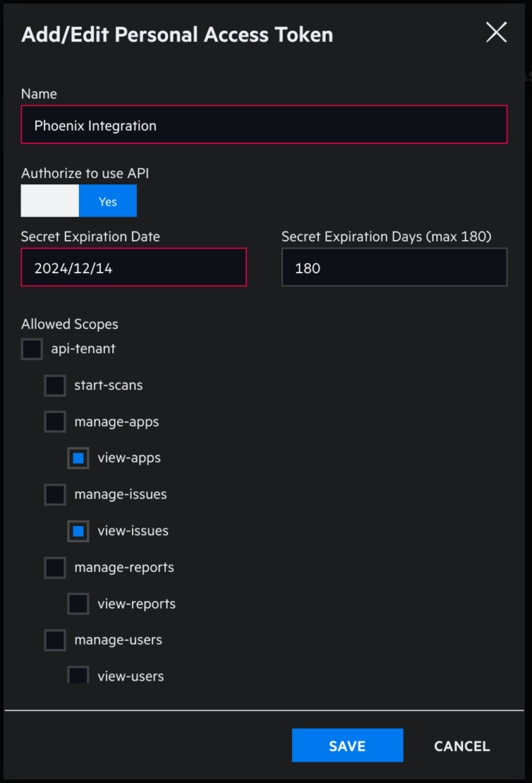The width and height of the screenshot is (532, 783).
Task: Enable the view-reports scope
Action: tap(79, 604)
